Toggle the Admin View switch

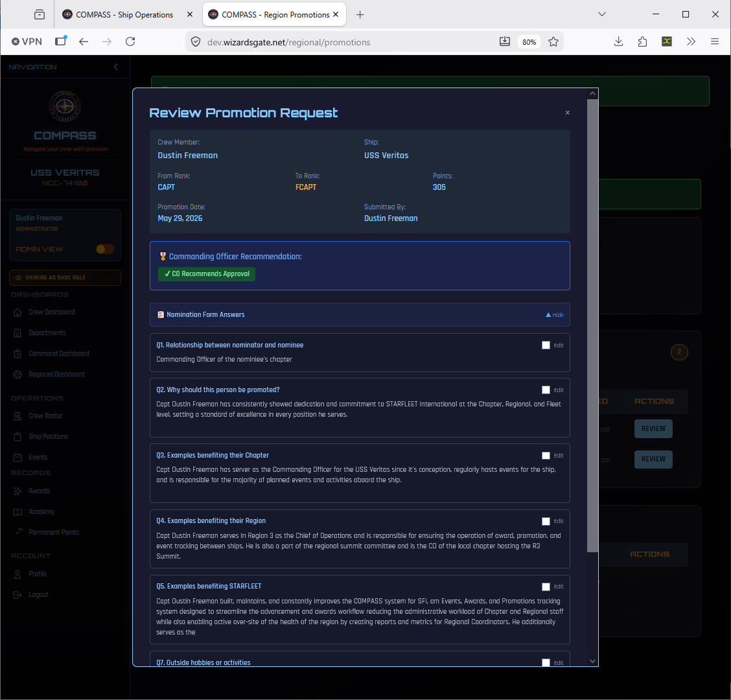105,249
